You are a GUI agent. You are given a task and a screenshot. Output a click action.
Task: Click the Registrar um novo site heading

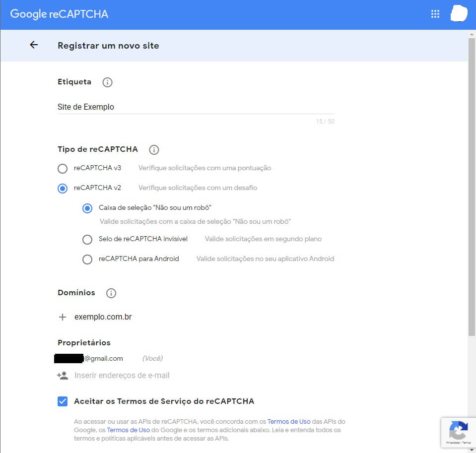pos(108,46)
